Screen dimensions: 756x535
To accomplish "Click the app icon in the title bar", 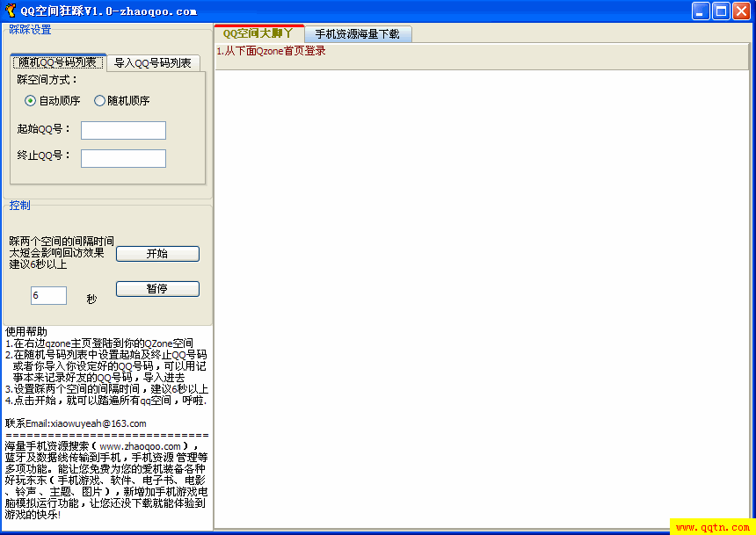I will [11, 11].
